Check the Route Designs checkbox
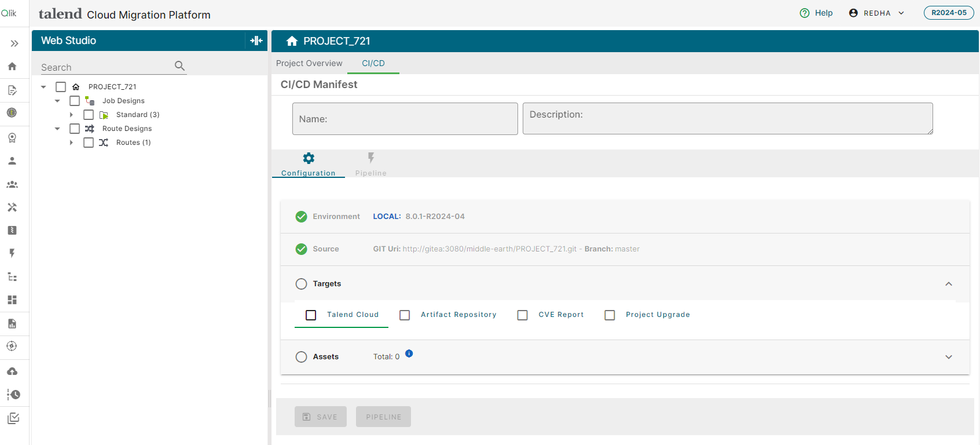The width and height of the screenshot is (980, 445). point(75,129)
